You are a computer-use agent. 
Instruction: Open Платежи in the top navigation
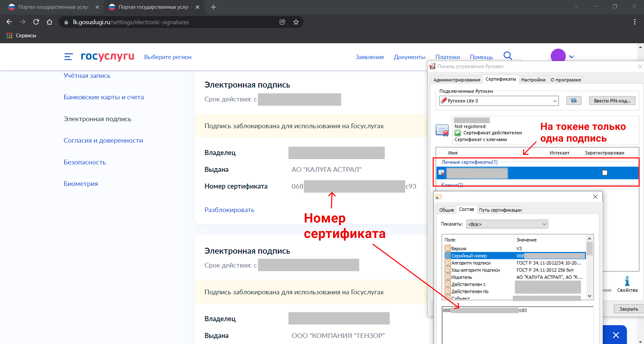coord(447,57)
